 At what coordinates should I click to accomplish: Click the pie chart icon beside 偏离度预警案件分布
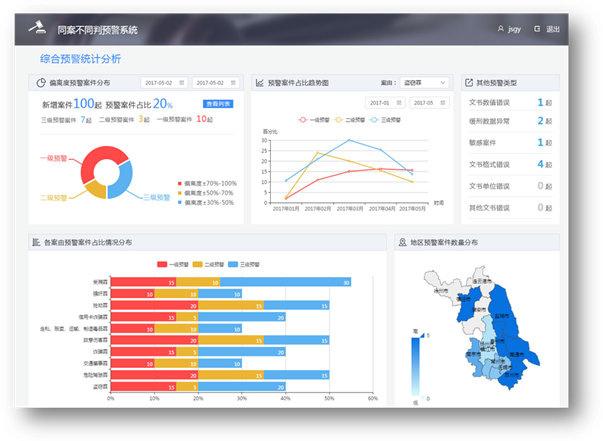tap(41, 82)
